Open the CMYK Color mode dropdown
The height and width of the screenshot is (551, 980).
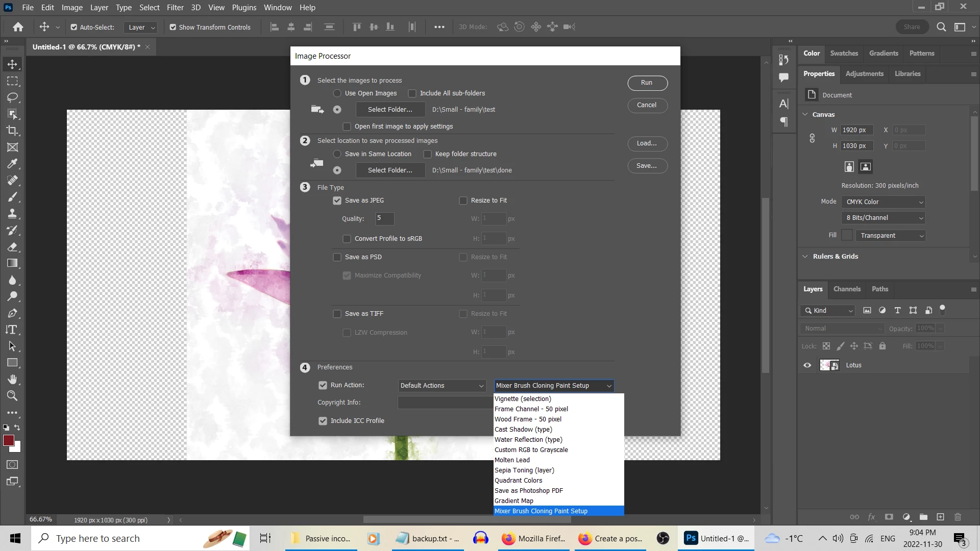[884, 202]
